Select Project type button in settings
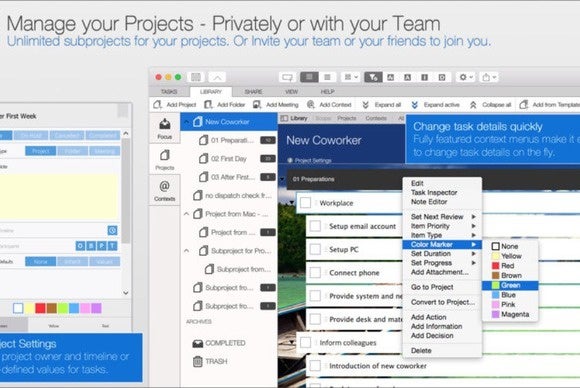Image resolution: width=580 pixels, height=388 pixels. (x=41, y=151)
